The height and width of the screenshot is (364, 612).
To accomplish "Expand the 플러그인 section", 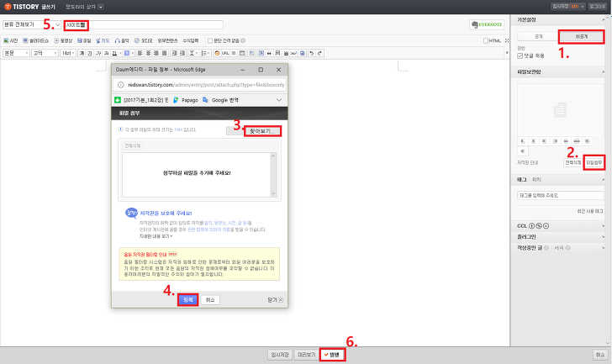I will point(603,237).
